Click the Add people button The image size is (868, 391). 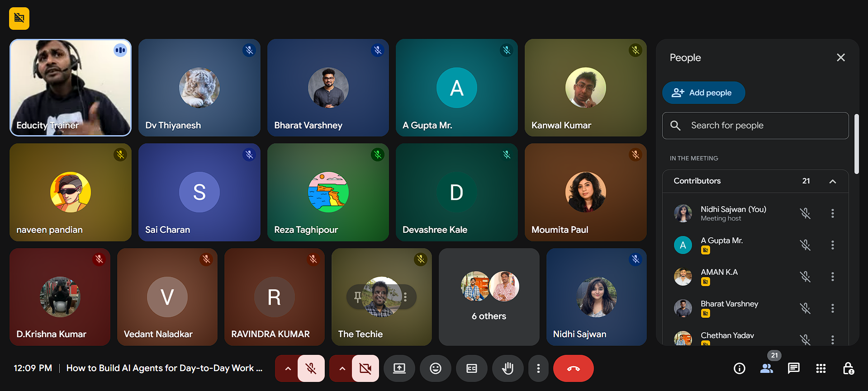click(703, 93)
